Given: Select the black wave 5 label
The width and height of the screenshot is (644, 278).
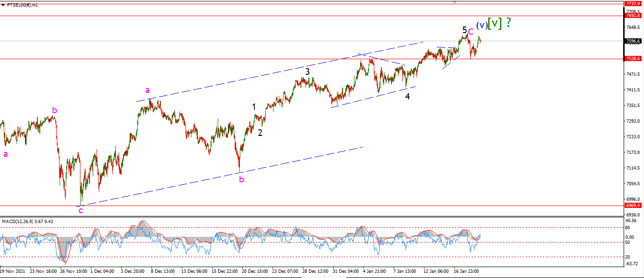Looking at the screenshot, I should click(x=465, y=30).
